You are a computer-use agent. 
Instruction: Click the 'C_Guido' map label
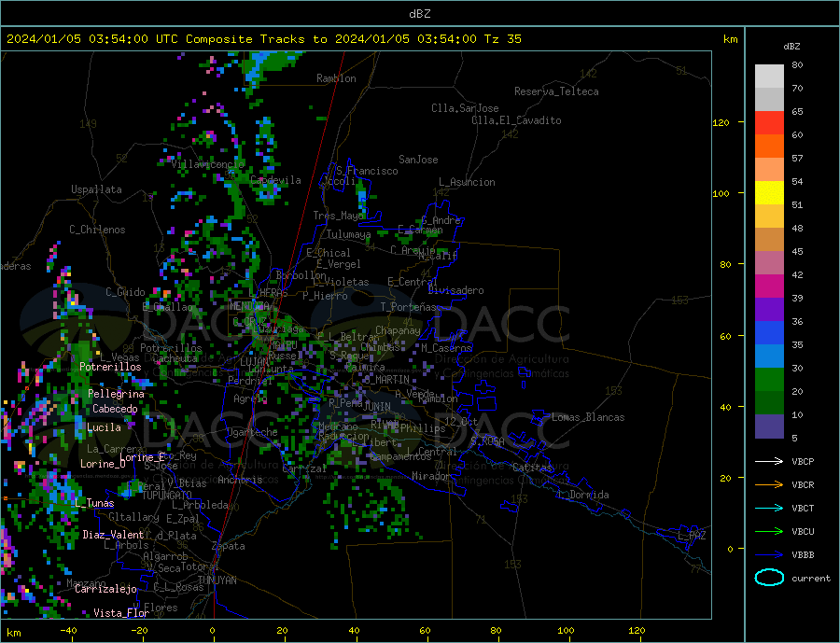(x=125, y=292)
